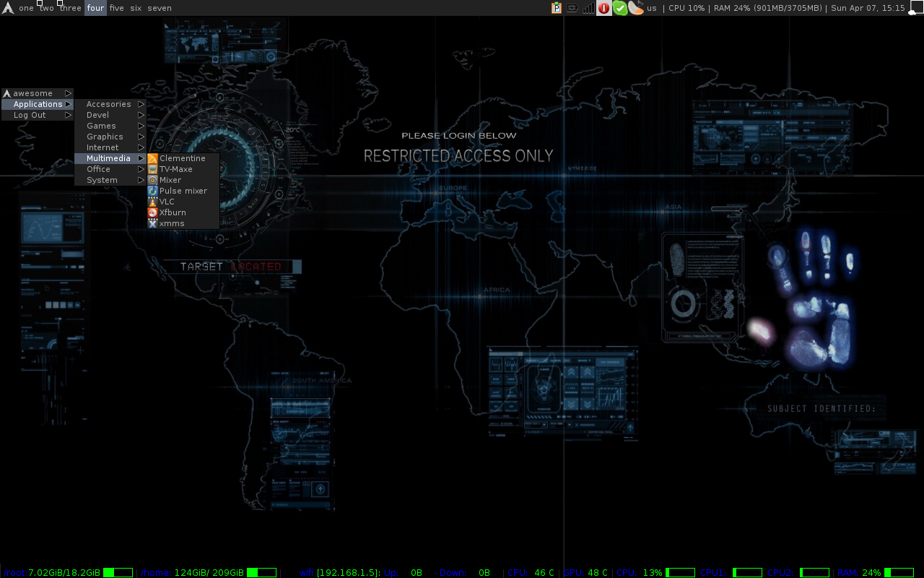Click the date and time clock
This screenshot has width=924, height=578.
868,8
